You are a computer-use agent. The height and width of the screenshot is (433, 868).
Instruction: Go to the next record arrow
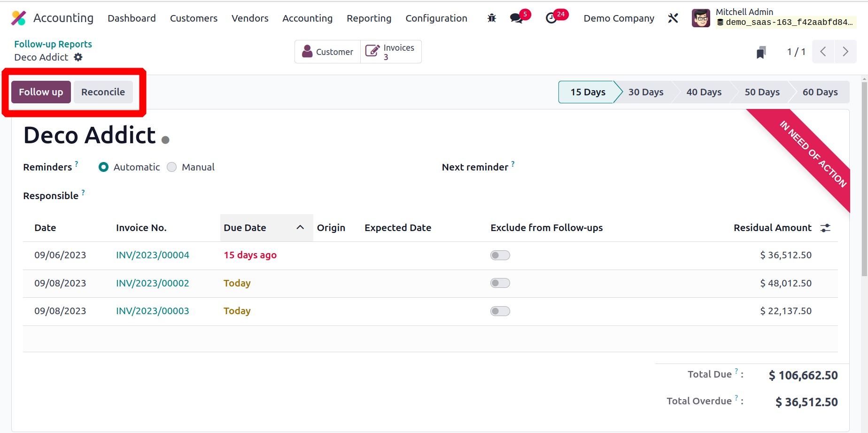(x=845, y=52)
